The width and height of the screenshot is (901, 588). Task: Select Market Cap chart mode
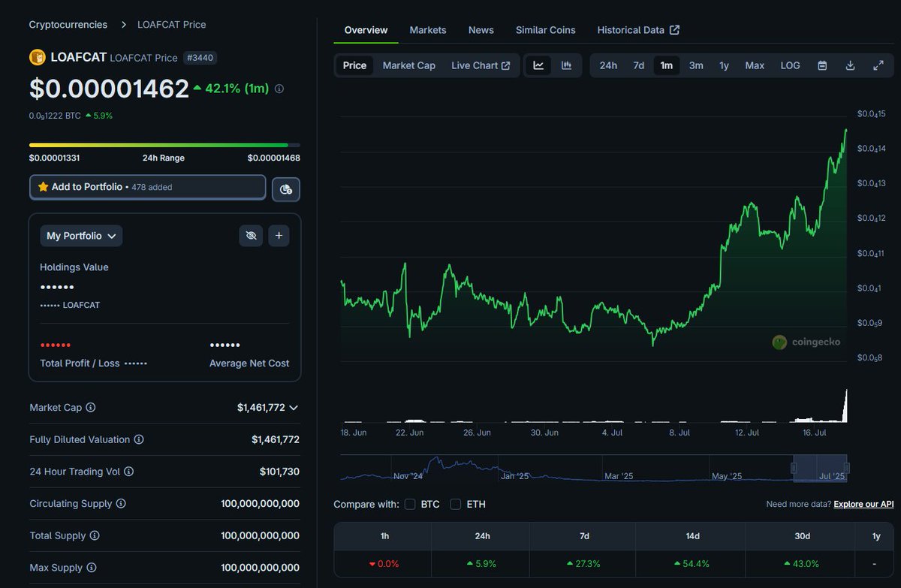[x=409, y=65]
